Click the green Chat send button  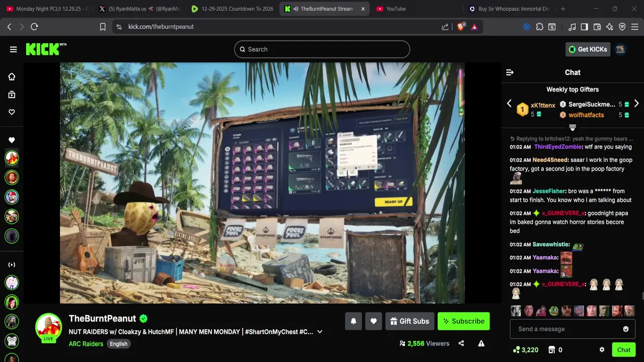coord(624,350)
